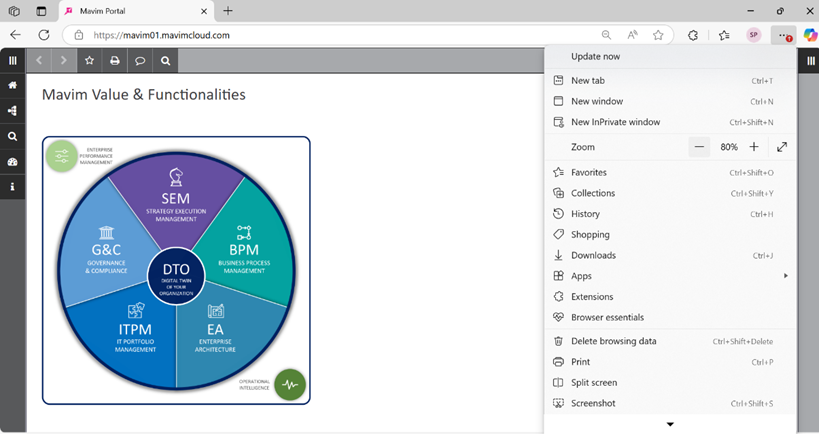
Task: Open browser Extensions puzzle icon
Action: coord(693,35)
